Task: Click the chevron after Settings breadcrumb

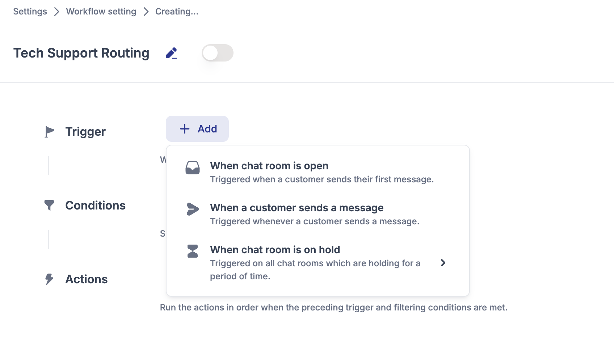Action: point(56,12)
